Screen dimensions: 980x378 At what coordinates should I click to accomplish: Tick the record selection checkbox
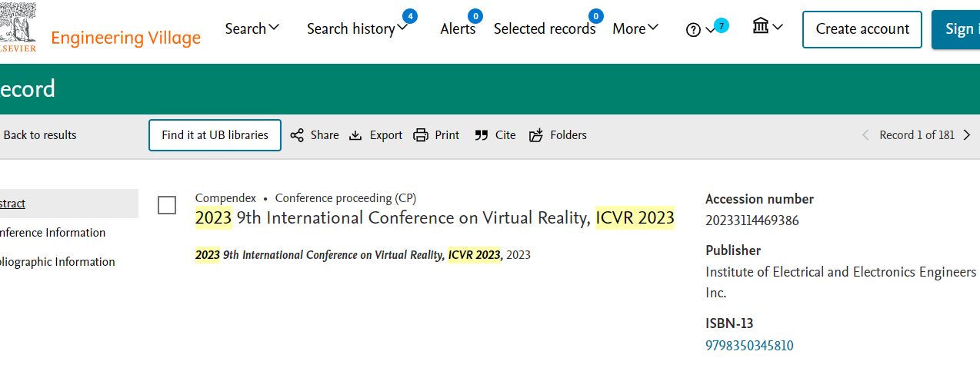click(x=166, y=205)
